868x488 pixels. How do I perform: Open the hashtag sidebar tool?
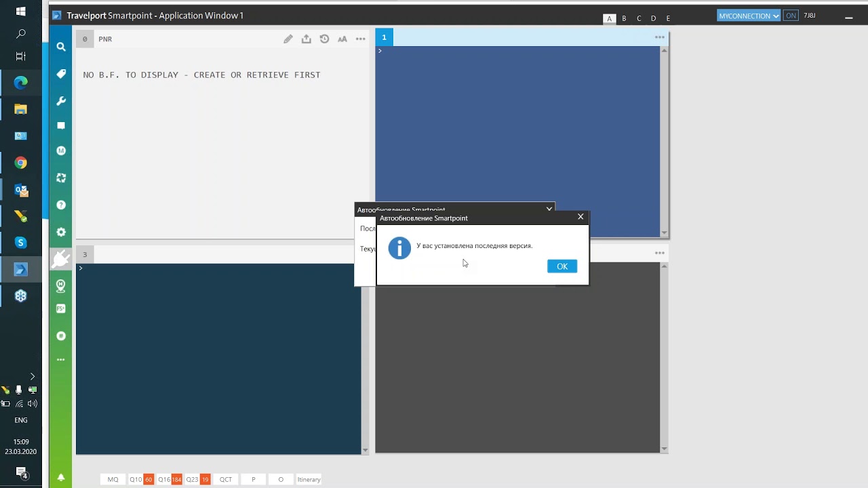(61, 335)
